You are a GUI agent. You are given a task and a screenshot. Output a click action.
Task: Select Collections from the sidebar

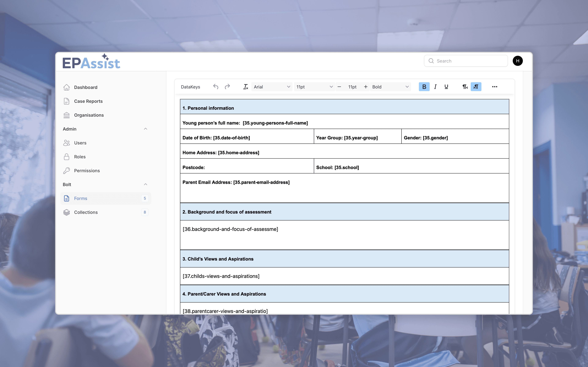[86, 212]
